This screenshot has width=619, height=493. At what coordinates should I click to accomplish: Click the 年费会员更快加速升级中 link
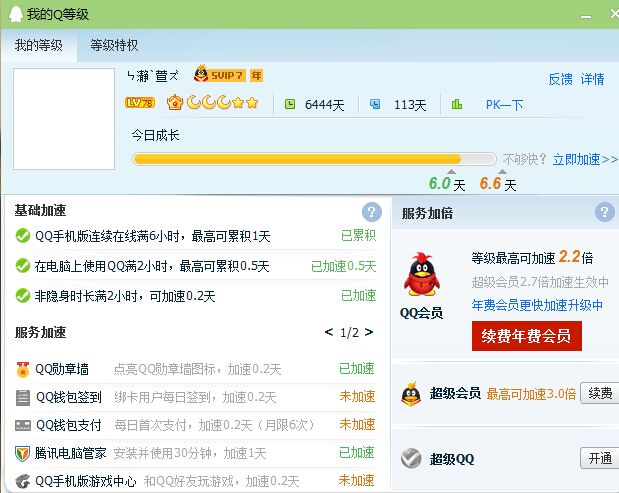[x=537, y=305]
